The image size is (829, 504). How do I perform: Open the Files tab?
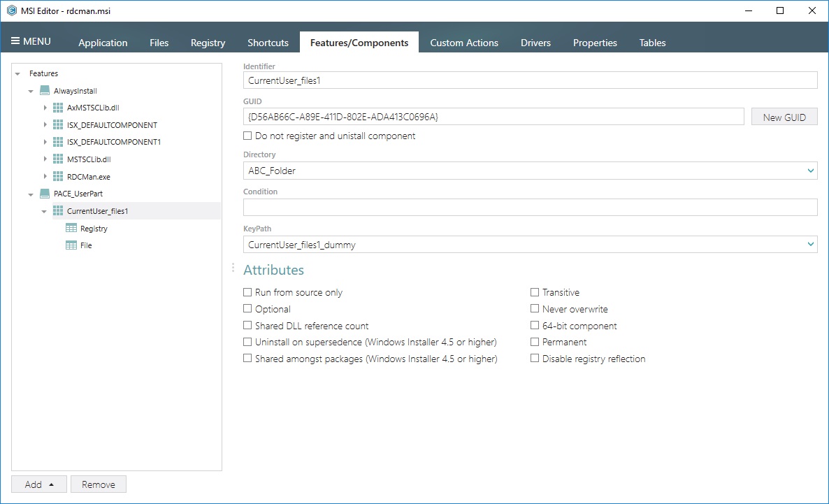[159, 43]
